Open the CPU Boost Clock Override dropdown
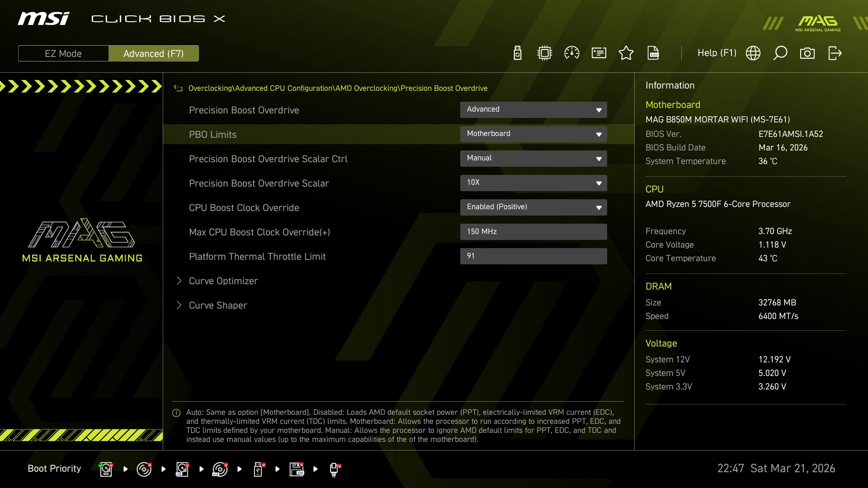The image size is (868, 488). (x=533, y=207)
